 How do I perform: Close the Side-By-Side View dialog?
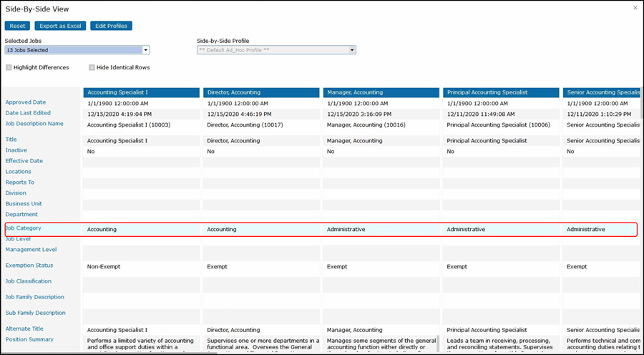pos(635,8)
